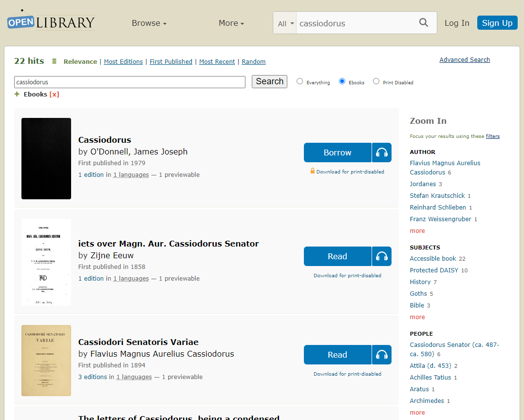The width and height of the screenshot is (524, 420).
Task: Remove the Ebooks filter with the [x] control
Action: pos(55,94)
